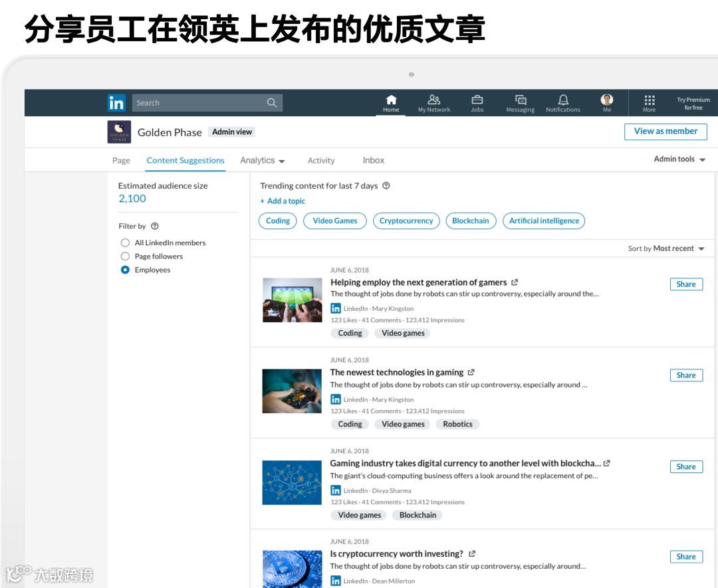
Task: Click Add a topic link
Action: click(283, 201)
